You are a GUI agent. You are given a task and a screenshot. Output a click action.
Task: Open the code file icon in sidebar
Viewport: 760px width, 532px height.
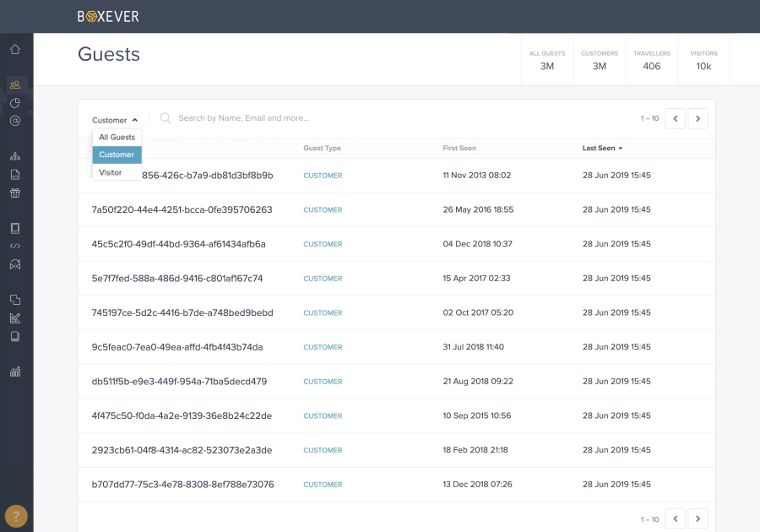pos(15,175)
